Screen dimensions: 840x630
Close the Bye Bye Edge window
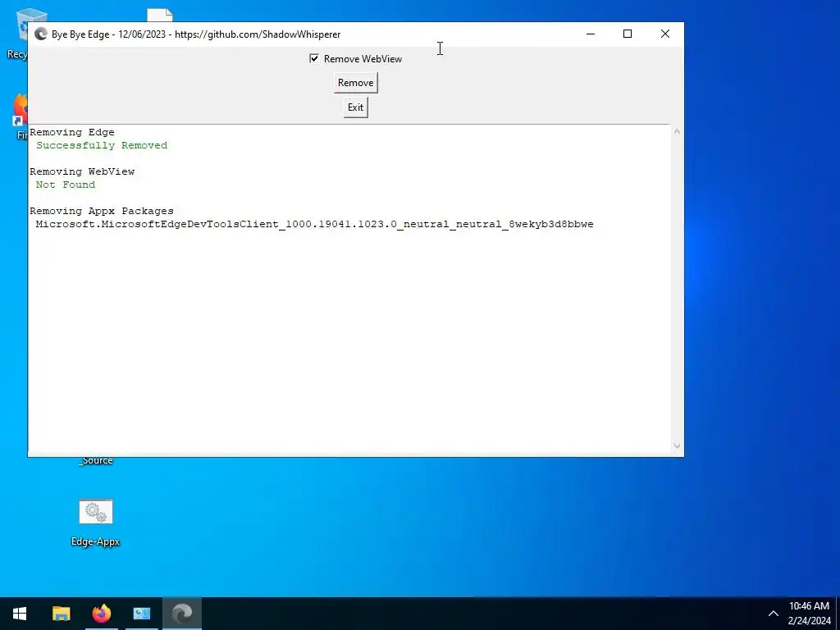pyautogui.click(x=664, y=34)
